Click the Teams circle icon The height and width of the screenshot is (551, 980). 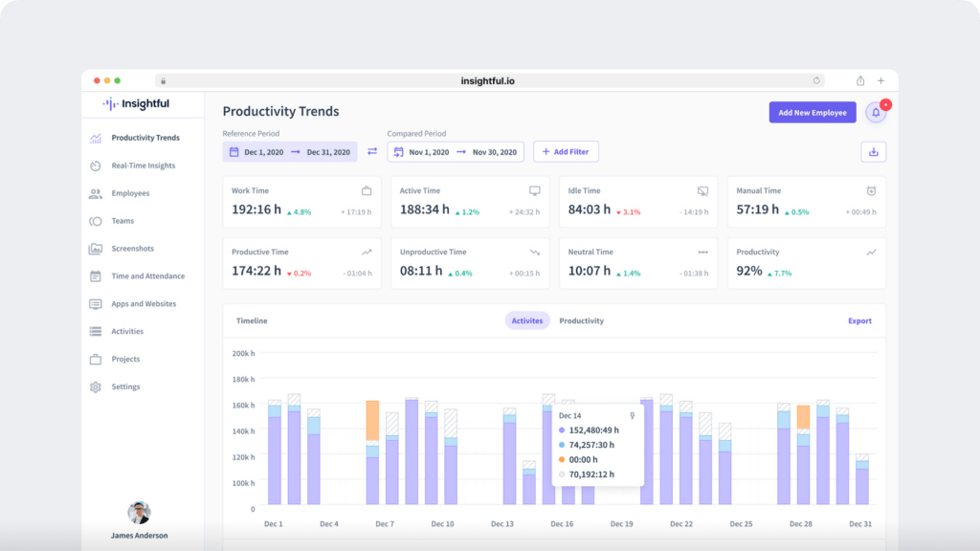(x=96, y=221)
